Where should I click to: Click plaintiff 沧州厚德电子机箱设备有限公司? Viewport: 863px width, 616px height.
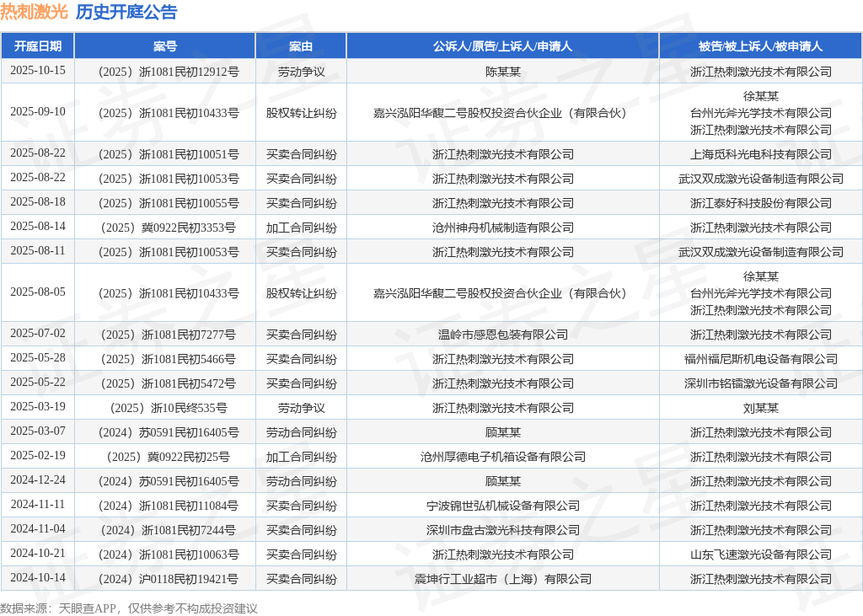(502, 457)
